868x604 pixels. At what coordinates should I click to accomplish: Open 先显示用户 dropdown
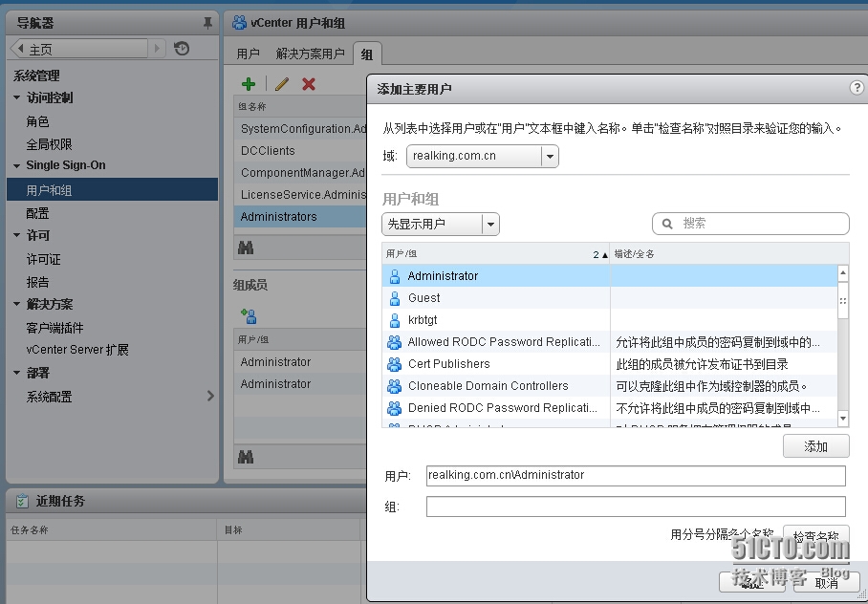point(489,225)
